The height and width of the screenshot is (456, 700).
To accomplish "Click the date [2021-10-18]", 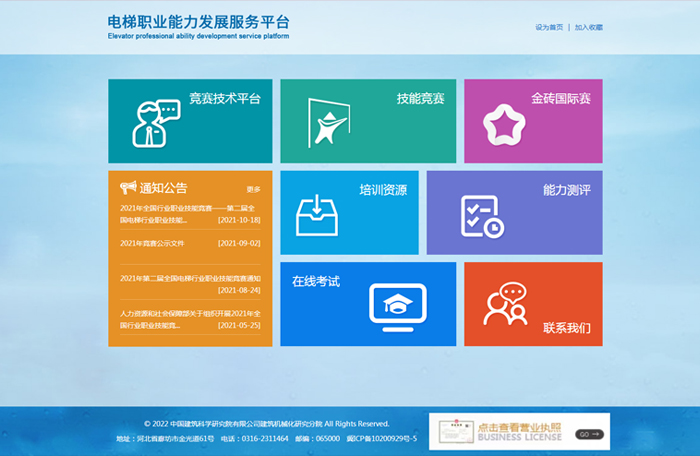I will [239, 220].
